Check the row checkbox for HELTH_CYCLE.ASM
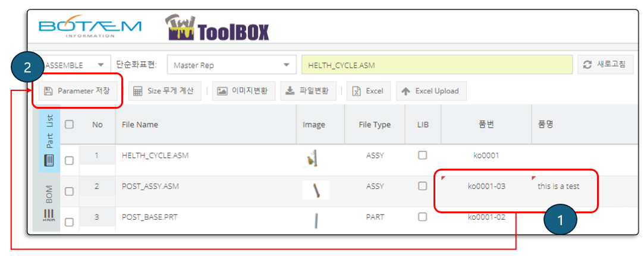This screenshot has height=256, width=644. [70, 160]
